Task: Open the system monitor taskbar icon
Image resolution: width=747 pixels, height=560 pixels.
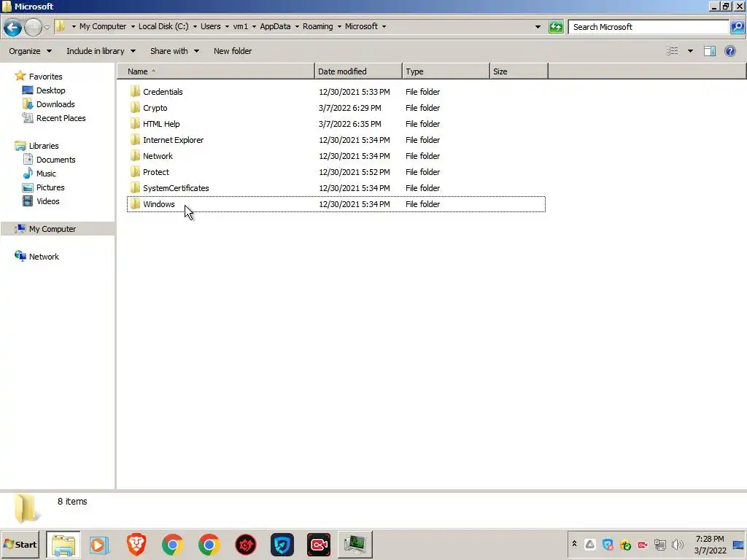Action: [x=355, y=545]
